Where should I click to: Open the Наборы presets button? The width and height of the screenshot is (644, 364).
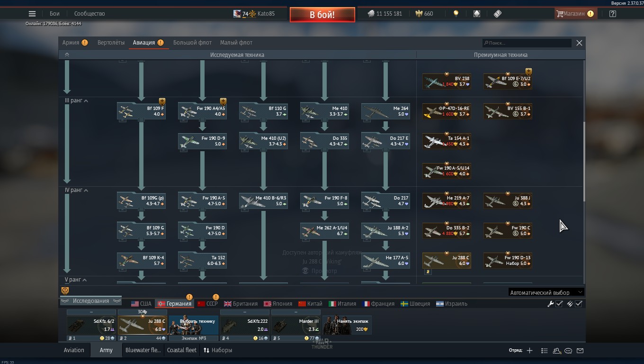(218, 350)
